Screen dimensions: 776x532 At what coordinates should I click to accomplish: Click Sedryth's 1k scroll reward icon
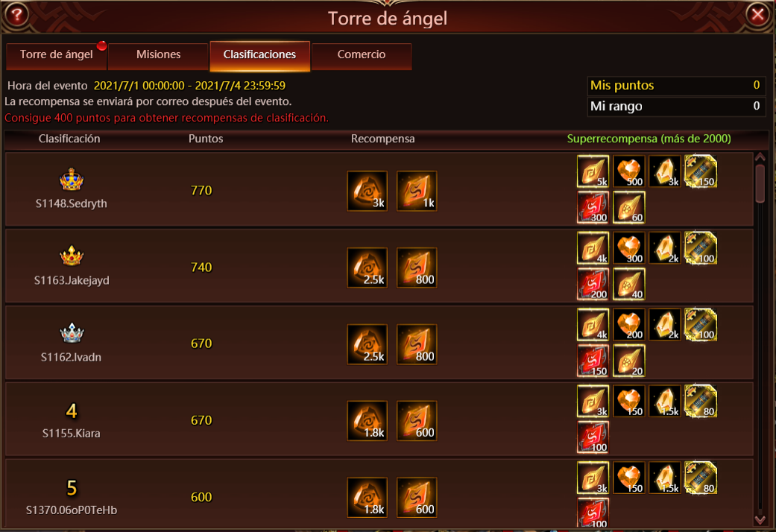417,191
